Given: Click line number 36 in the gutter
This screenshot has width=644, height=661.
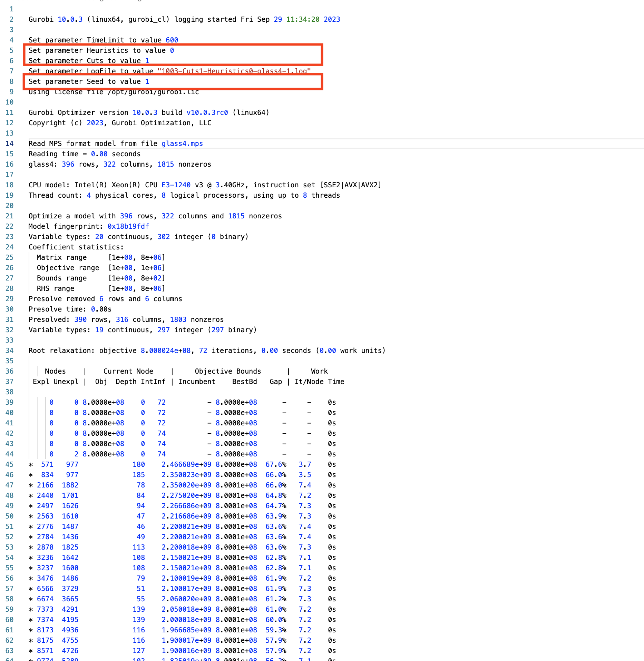Looking at the screenshot, I should tap(10, 371).
